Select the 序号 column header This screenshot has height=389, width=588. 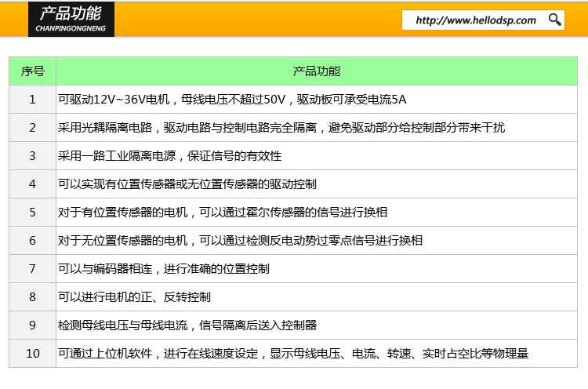tap(33, 71)
